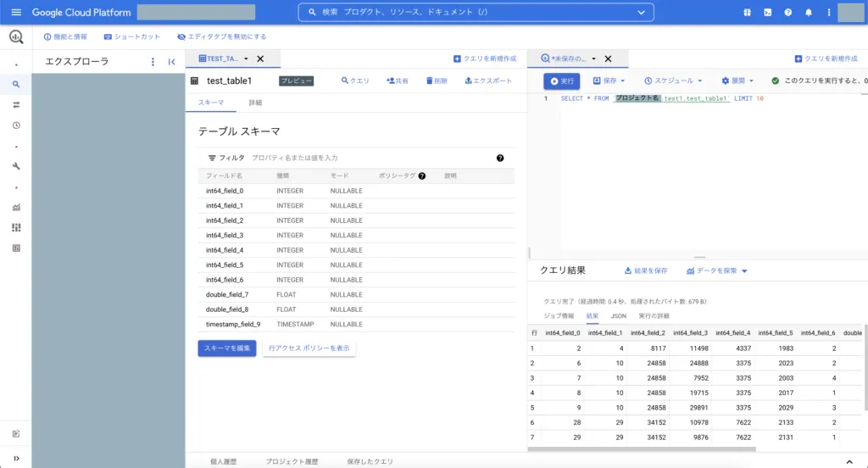Image resolution: width=868 pixels, height=468 pixels.
Task: Close the unsaved query tab
Action: pyautogui.click(x=608, y=58)
